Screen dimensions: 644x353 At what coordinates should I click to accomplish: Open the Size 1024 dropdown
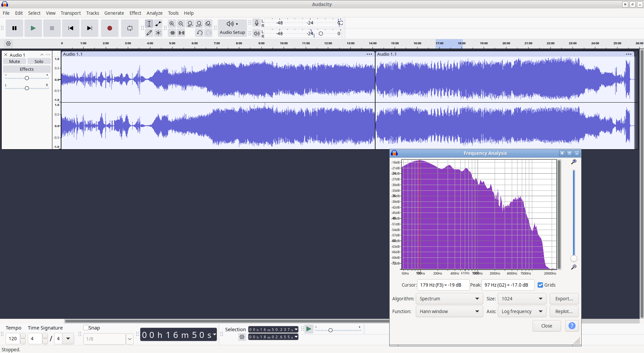click(x=522, y=299)
